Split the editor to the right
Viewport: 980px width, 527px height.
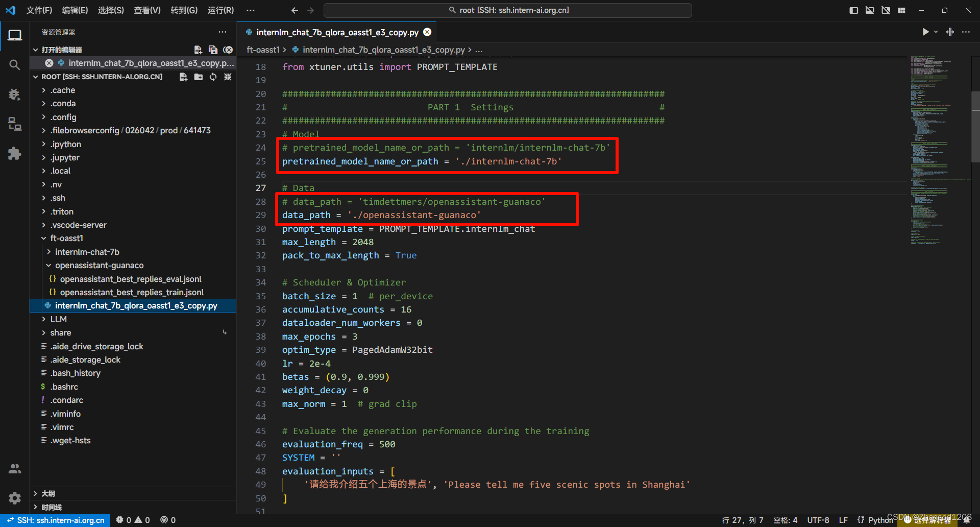(x=950, y=32)
